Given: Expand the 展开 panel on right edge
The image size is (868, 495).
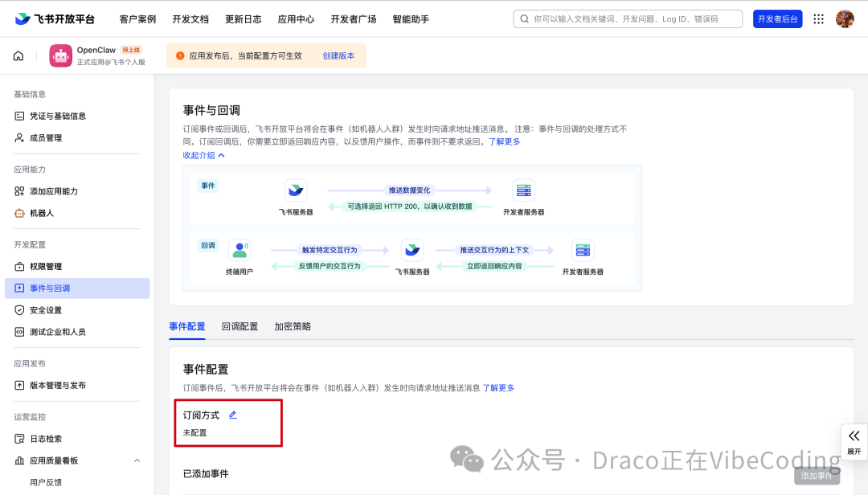Looking at the screenshot, I should pos(854,442).
